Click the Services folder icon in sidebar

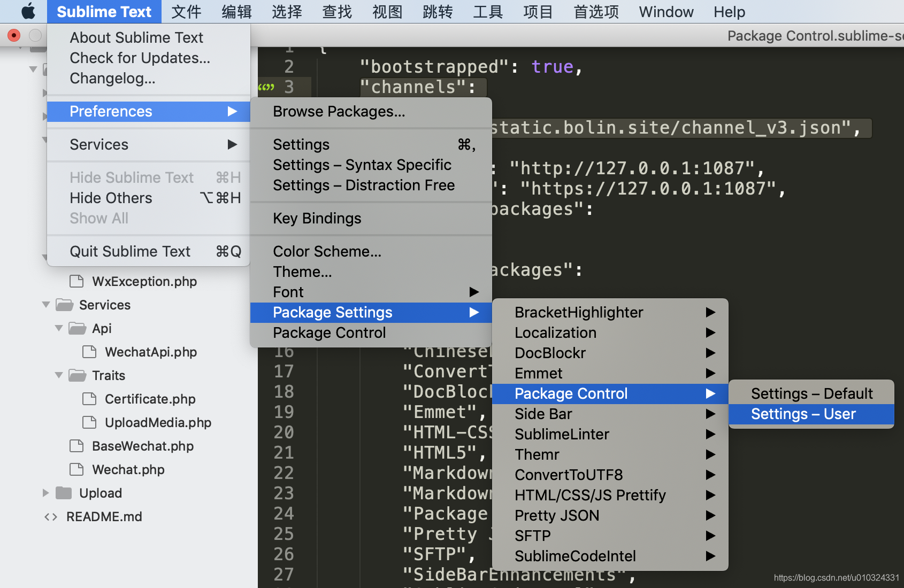65,305
